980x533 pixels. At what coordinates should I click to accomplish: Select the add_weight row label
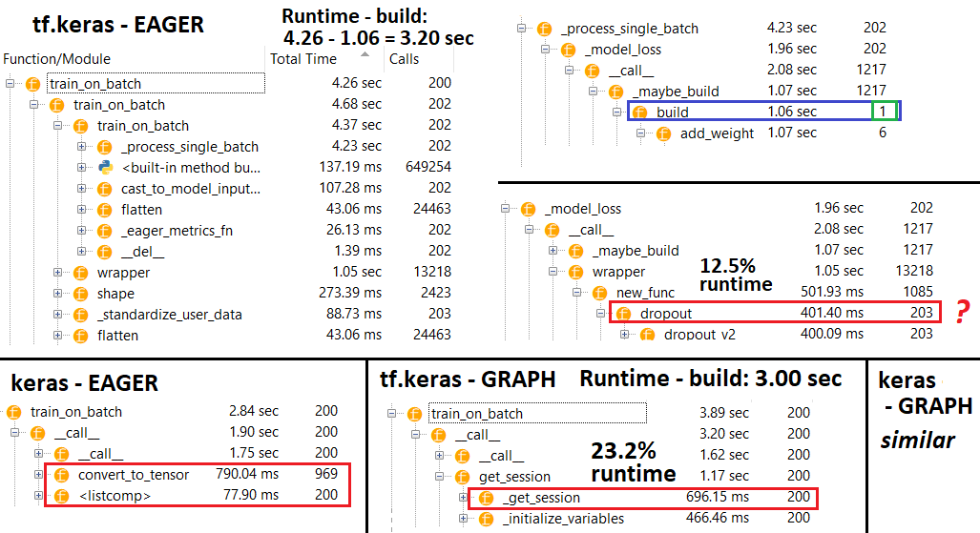pos(717,133)
